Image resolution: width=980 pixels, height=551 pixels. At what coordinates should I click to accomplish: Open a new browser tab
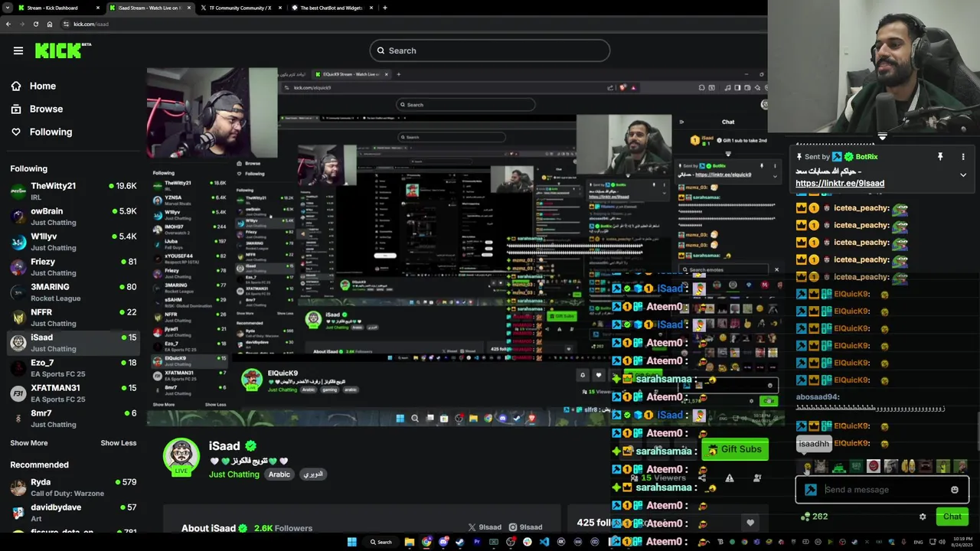[384, 8]
